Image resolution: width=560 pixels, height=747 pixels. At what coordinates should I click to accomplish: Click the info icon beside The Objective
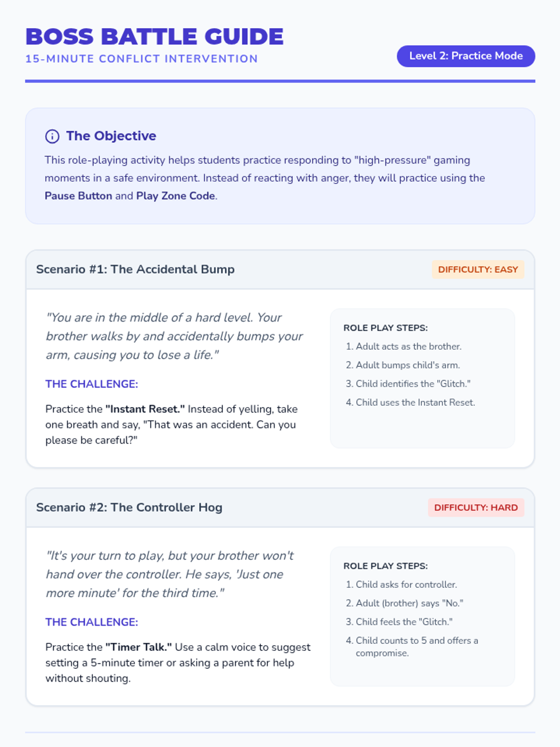tap(52, 136)
